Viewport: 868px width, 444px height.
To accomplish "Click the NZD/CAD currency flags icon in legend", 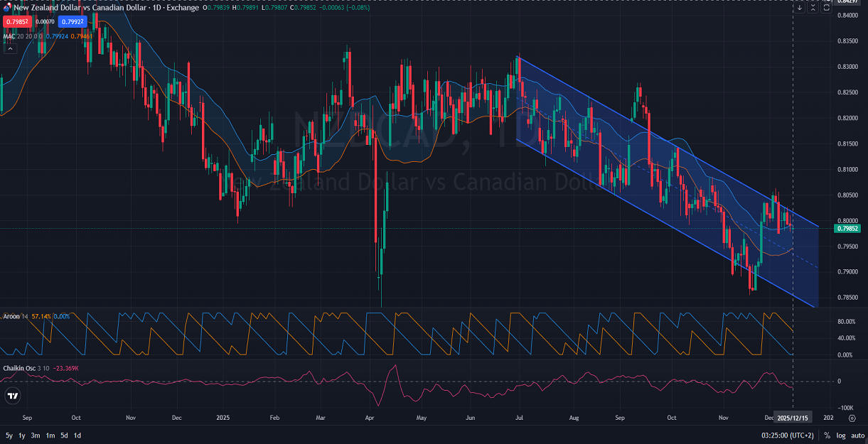I will (6, 8).
